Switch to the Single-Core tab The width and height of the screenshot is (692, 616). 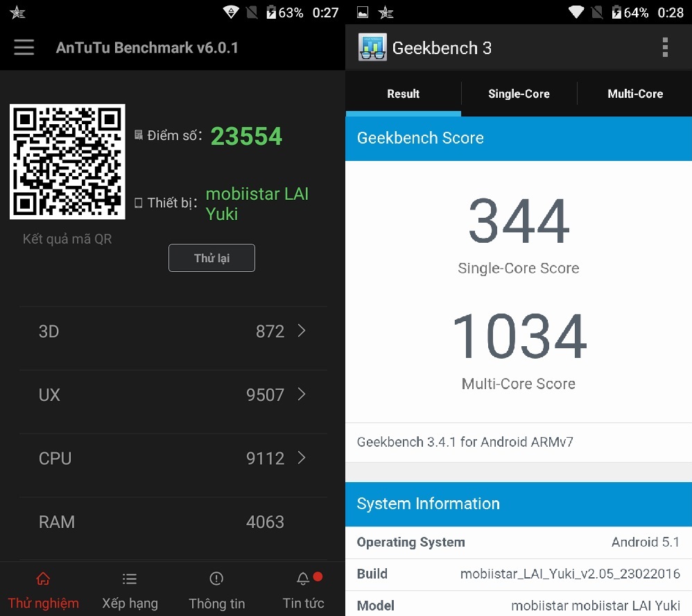(519, 94)
